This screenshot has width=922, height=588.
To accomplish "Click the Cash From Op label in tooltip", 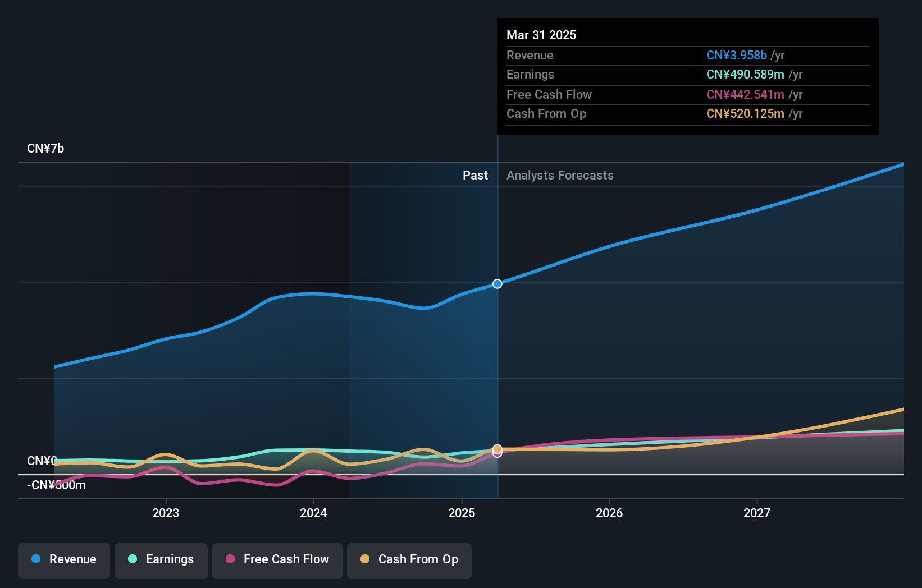I will point(546,114).
